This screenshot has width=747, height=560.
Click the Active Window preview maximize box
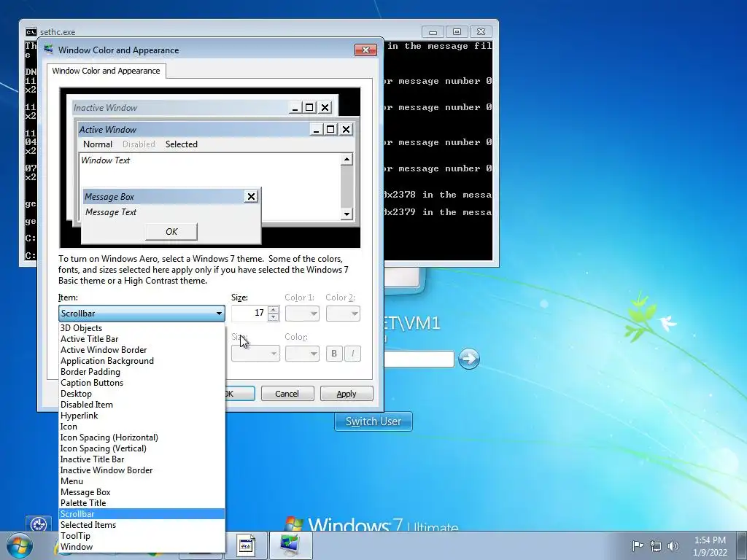(x=330, y=129)
